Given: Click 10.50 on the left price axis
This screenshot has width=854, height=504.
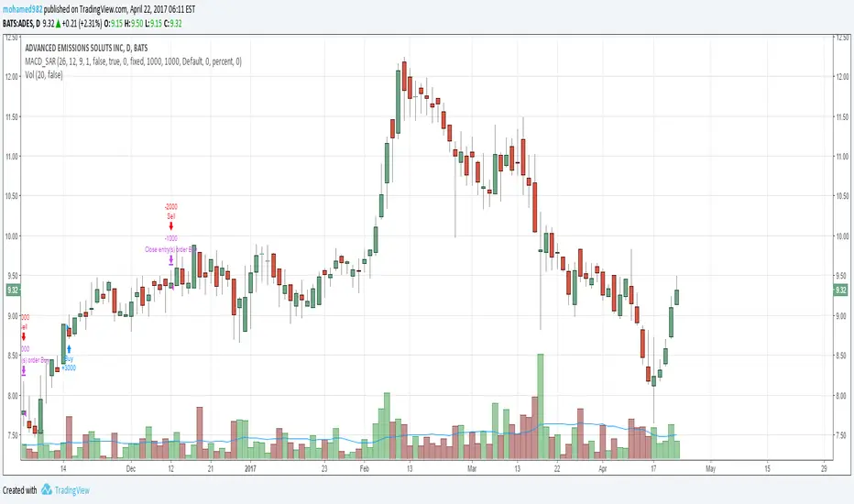Looking at the screenshot, I should tap(12, 196).
